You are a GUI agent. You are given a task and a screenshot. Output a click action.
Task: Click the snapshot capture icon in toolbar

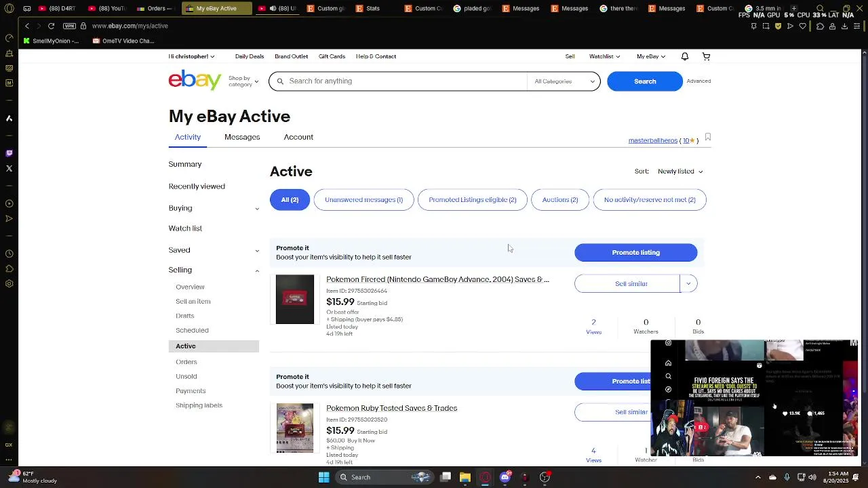click(766, 26)
